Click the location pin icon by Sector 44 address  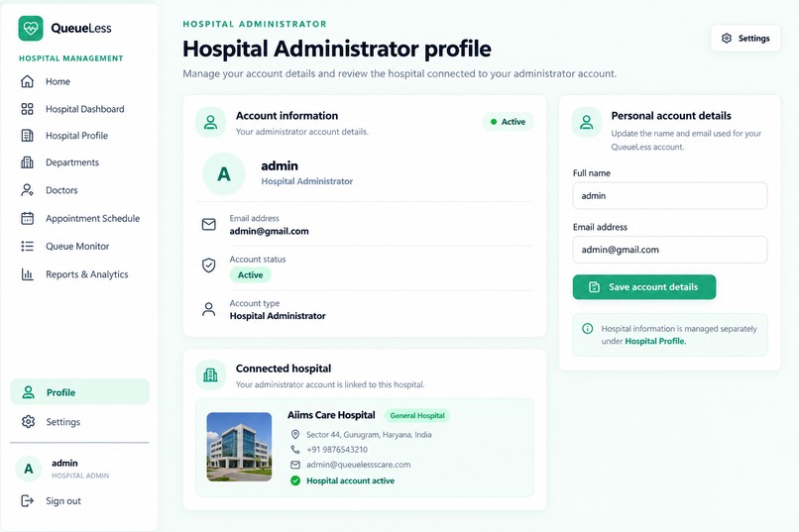pyautogui.click(x=295, y=434)
